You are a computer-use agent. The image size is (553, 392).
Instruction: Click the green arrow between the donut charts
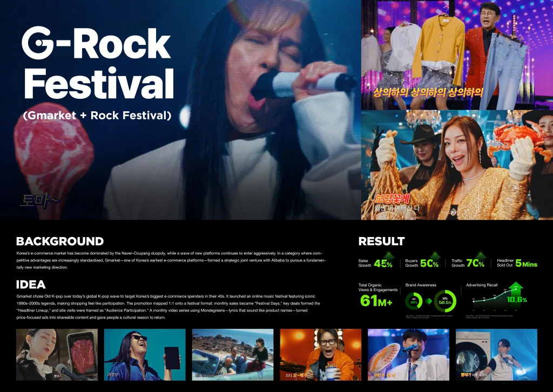point(428,301)
